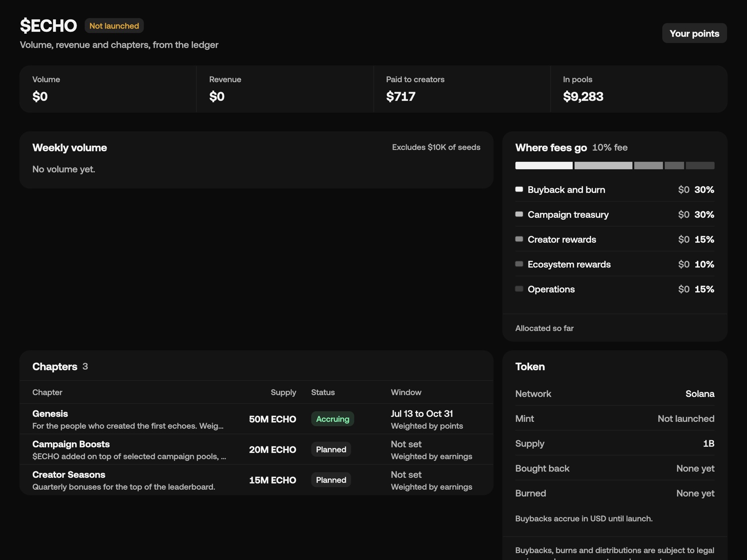Image resolution: width=747 pixels, height=560 pixels.
Task: Click the Mint value Not launched
Action: 686,419
